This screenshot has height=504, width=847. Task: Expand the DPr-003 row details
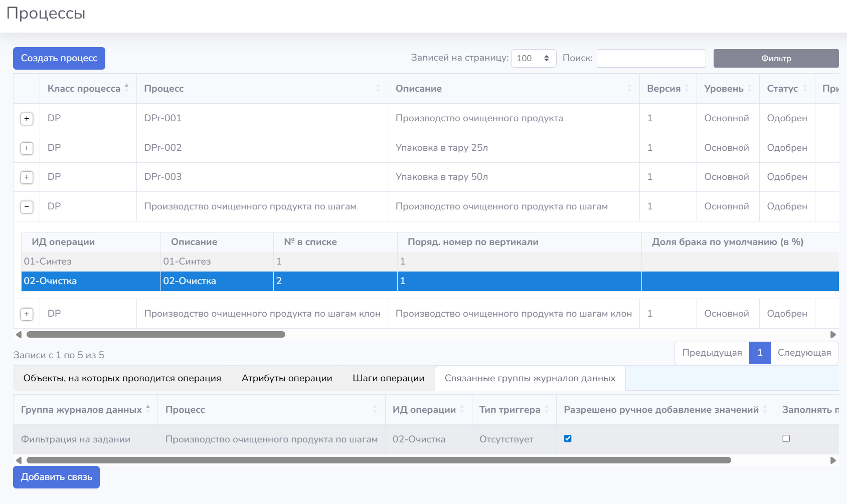pyautogui.click(x=27, y=177)
